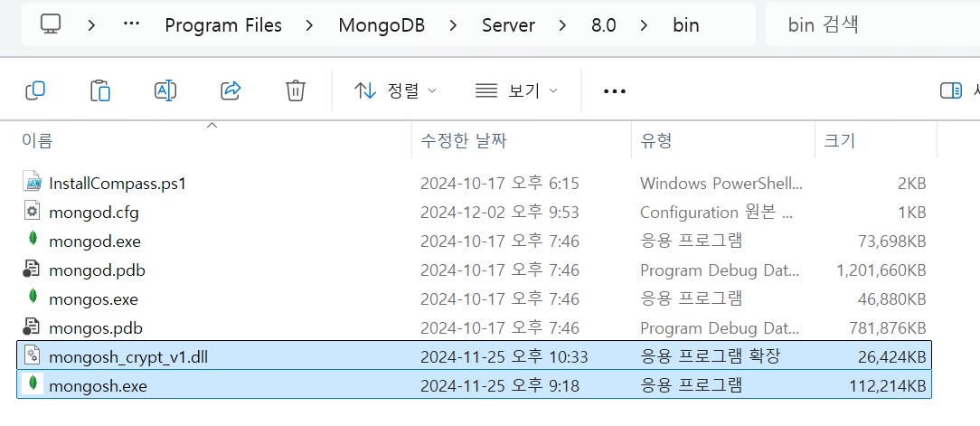This screenshot has height=426, width=980.
Task: Click the 응용 프로그램 확장 type cell
Action: (711, 357)
